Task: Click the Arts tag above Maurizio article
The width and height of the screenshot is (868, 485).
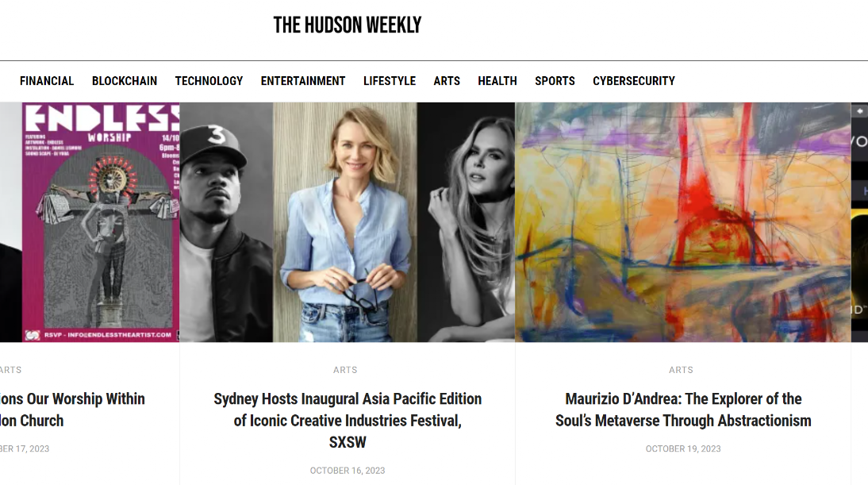Action: (681, 370)
